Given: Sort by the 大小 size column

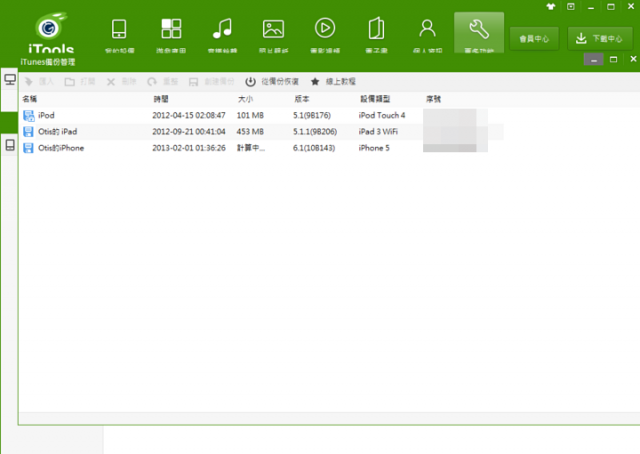Looking at the screenshot, I should point(245,99).
